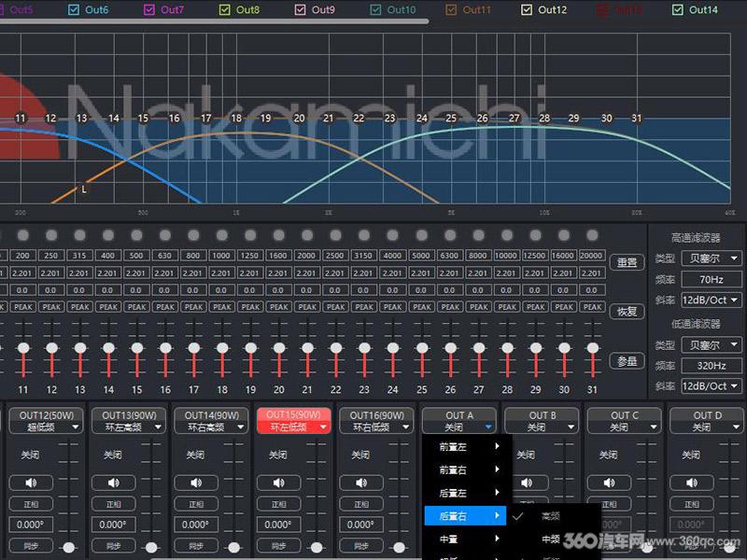Open the low-pass filter 12dB/Oct slope dropdown
Image resolution: width=747 pixels, height=560 pixels.
712,385
